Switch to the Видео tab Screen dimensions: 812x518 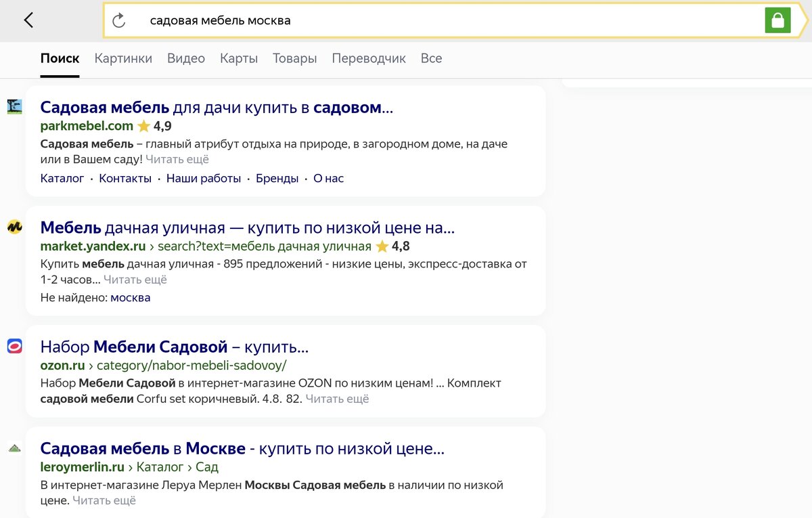click(186, 58)
